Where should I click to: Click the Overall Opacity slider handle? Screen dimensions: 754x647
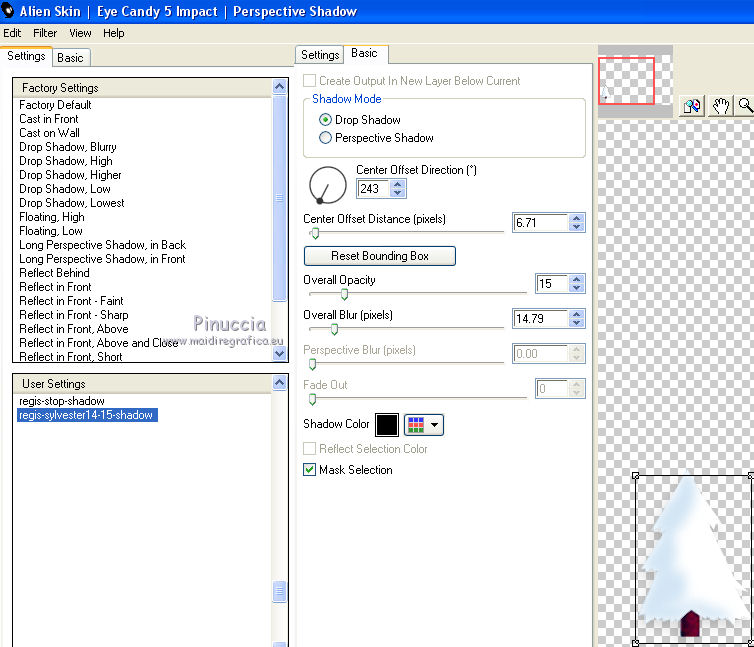(x=344, y=294)
